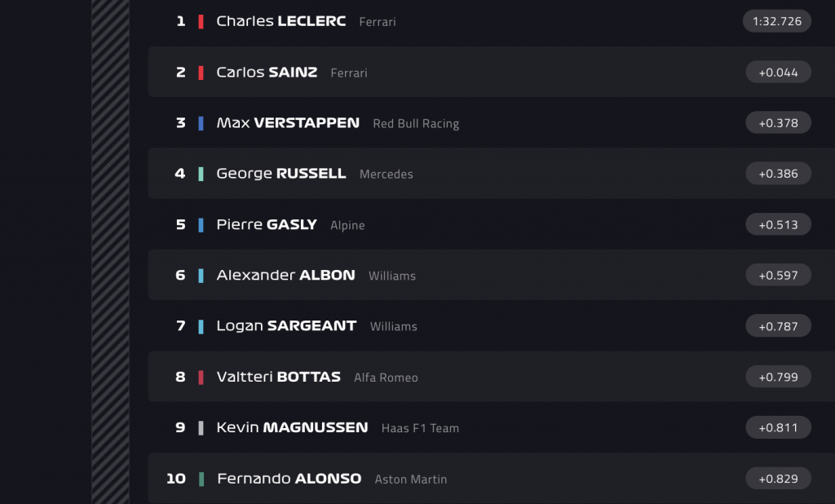Click Fernando Alonso's driver name
Screen dimensions: 835x504
click(x=289, y=479)
